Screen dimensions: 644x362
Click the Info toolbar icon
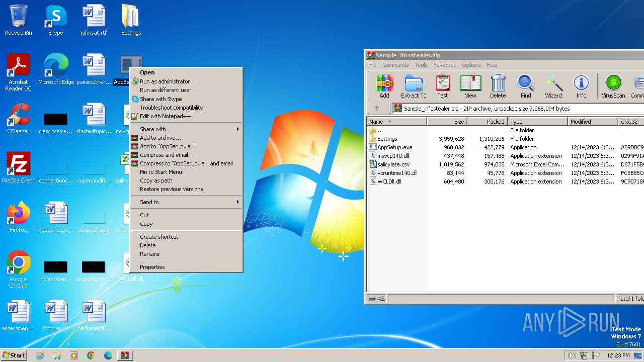pos(581,86)
